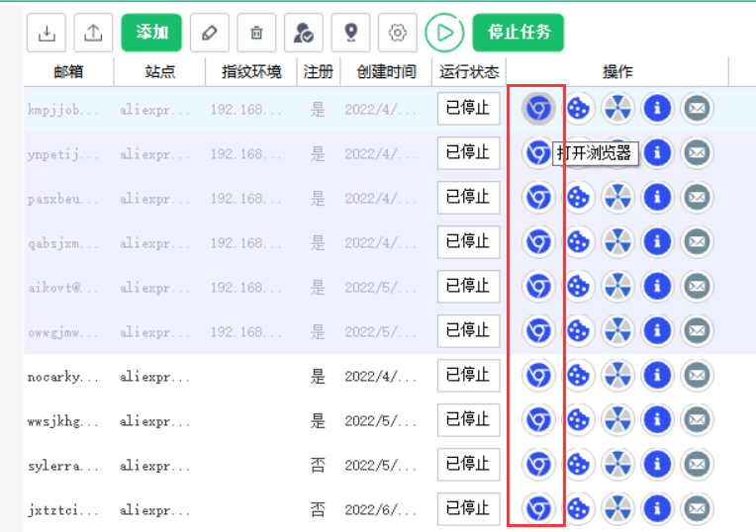Click the mail icon in kmpjjob row

(x=697, y=109)
